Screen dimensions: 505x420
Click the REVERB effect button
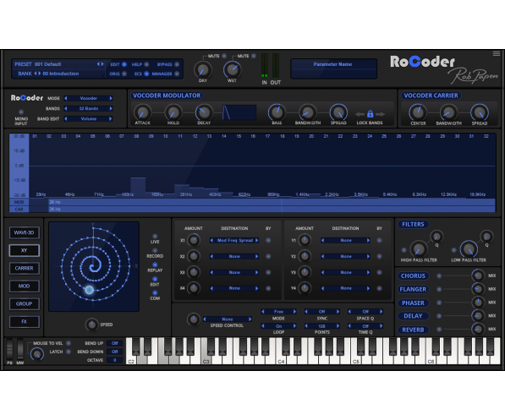413,330
